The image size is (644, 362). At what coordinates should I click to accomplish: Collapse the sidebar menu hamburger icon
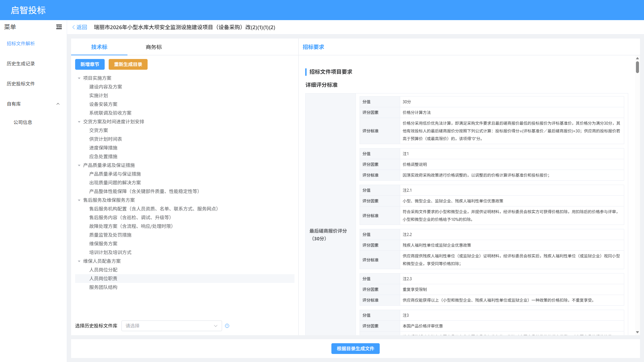(59, 27)
